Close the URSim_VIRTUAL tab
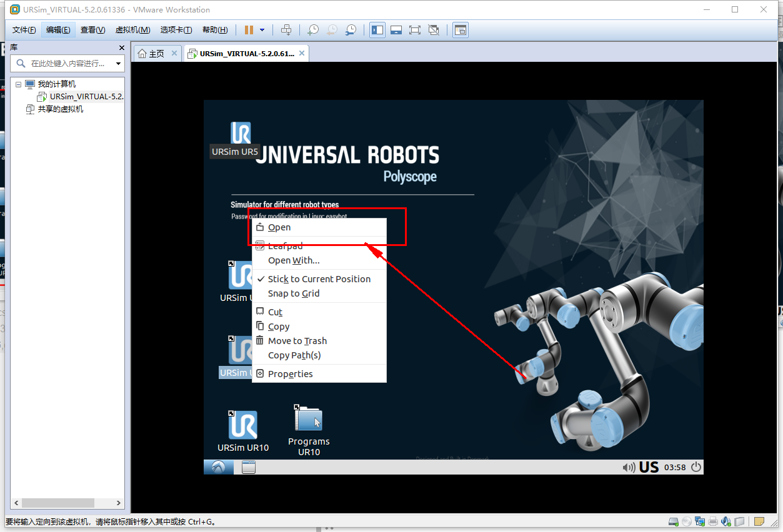 pyautogui.click(x=302, y=54)
